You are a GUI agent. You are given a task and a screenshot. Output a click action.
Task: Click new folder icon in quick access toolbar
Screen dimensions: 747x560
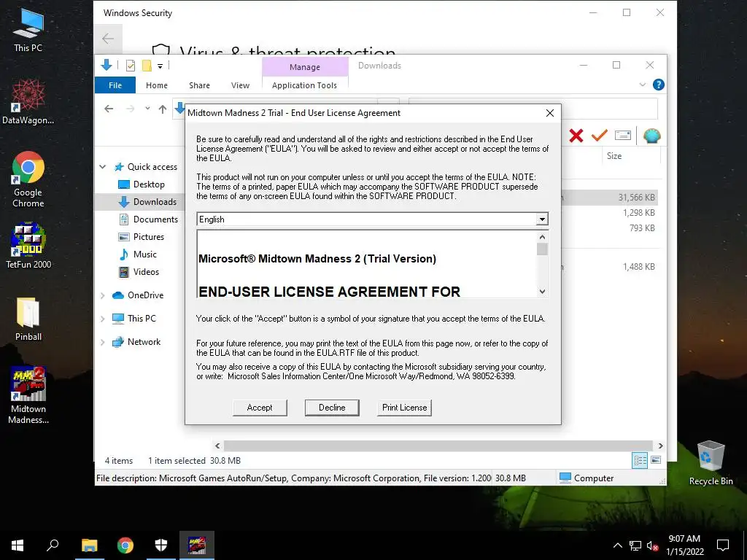click(147, 66)
